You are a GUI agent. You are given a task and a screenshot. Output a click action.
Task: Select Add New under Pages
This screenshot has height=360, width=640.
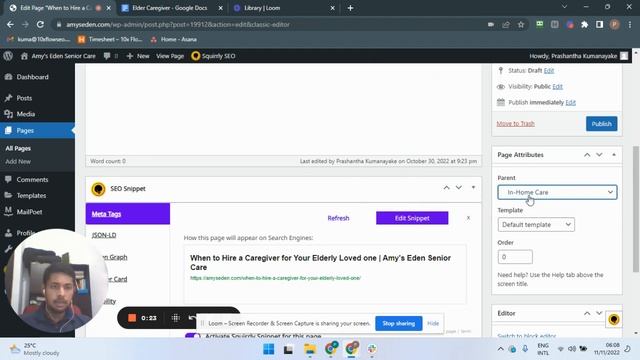pos(18,161)
